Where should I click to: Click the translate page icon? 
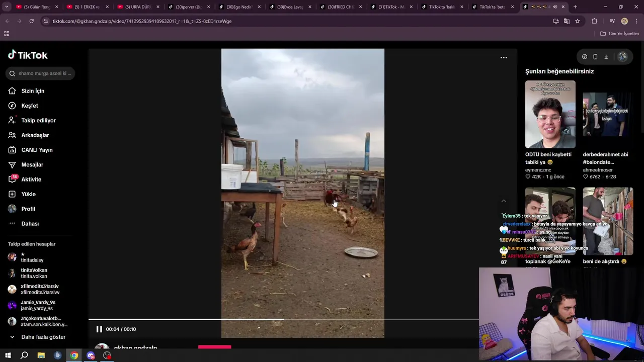(x=567, y=21)
